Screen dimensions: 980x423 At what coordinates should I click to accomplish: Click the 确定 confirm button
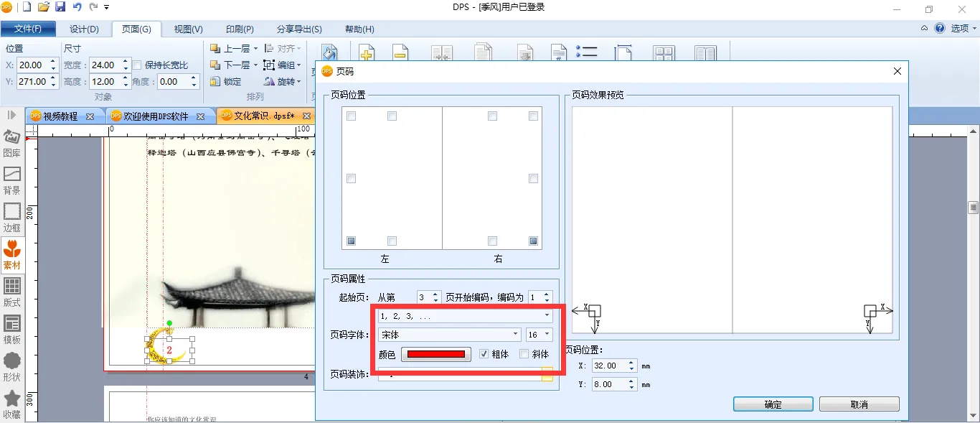(773, 404)
